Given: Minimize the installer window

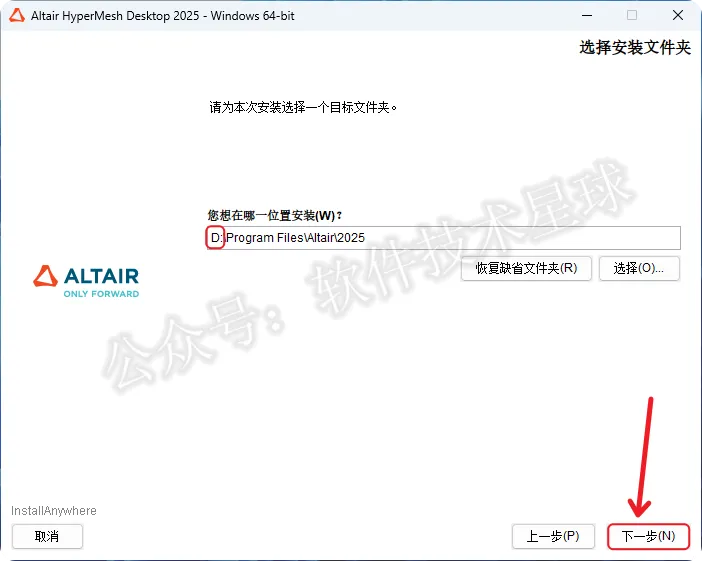Looking at the screenshot, I should click(x=587, y=15).
